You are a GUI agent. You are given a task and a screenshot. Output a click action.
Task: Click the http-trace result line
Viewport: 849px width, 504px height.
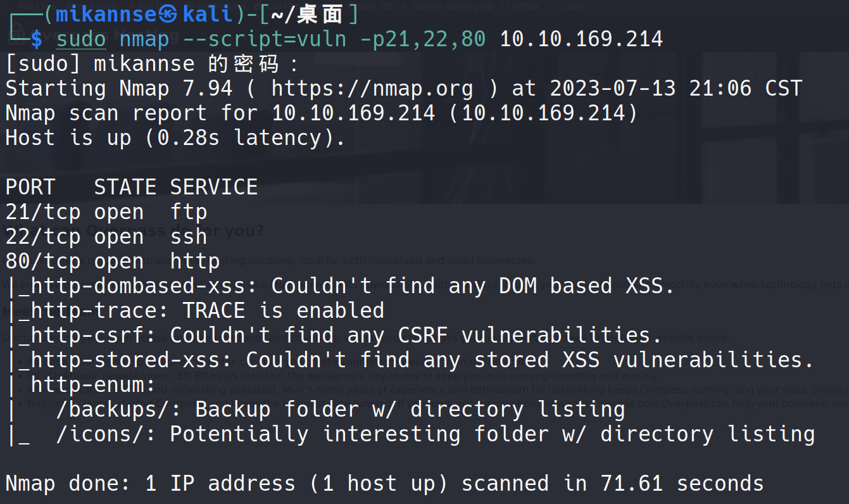pos(195,311)
